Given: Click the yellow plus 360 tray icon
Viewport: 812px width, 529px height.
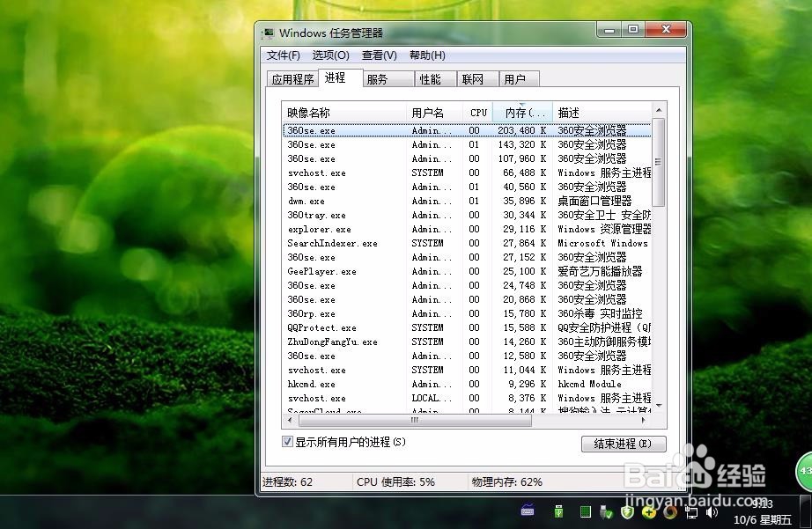Looking at the screenshot, I should click(648, 512).
